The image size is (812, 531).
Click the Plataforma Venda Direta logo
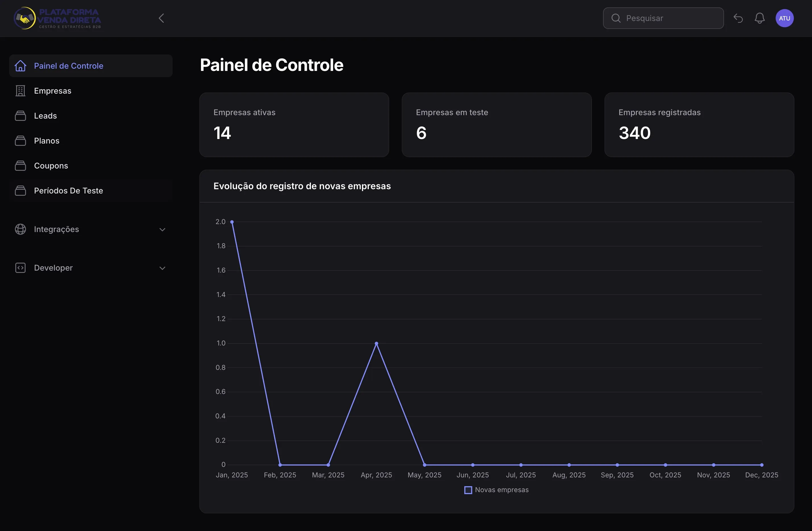(57, 18)
